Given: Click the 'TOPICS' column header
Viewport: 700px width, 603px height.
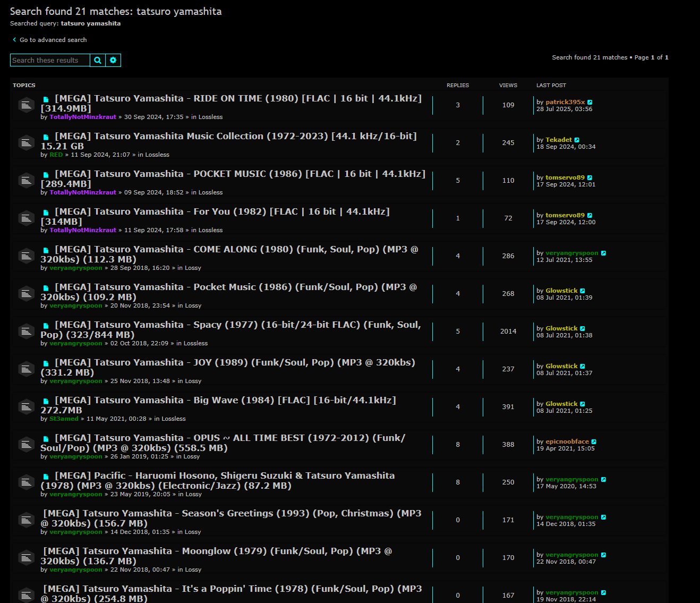Looking at the screenshot, I should point(24,86).
